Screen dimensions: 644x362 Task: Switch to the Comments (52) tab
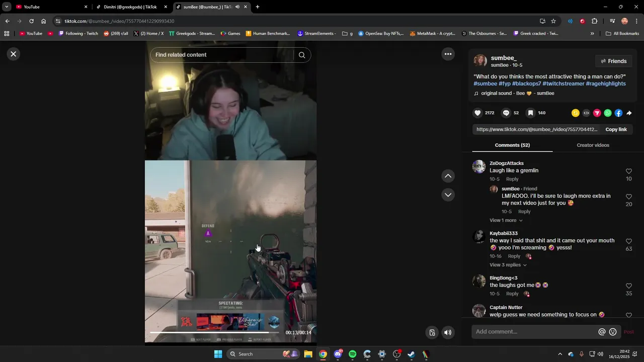tap(512, 145)
